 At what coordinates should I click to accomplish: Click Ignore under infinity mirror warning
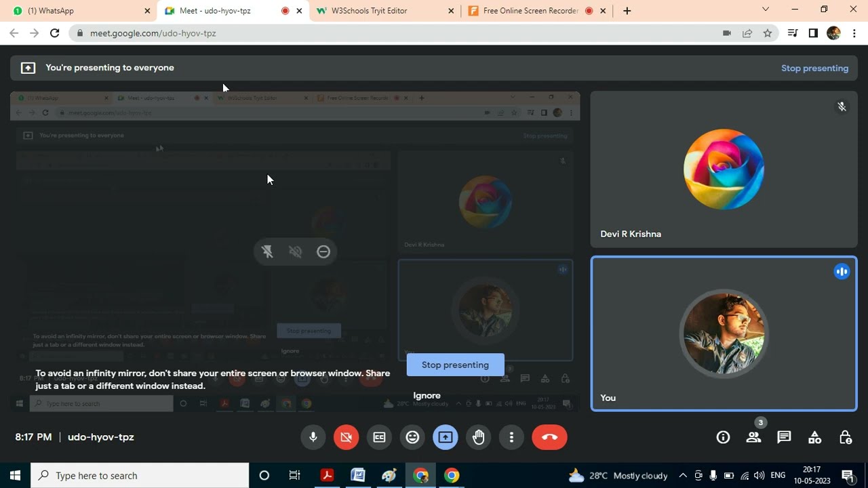(427, 395)
